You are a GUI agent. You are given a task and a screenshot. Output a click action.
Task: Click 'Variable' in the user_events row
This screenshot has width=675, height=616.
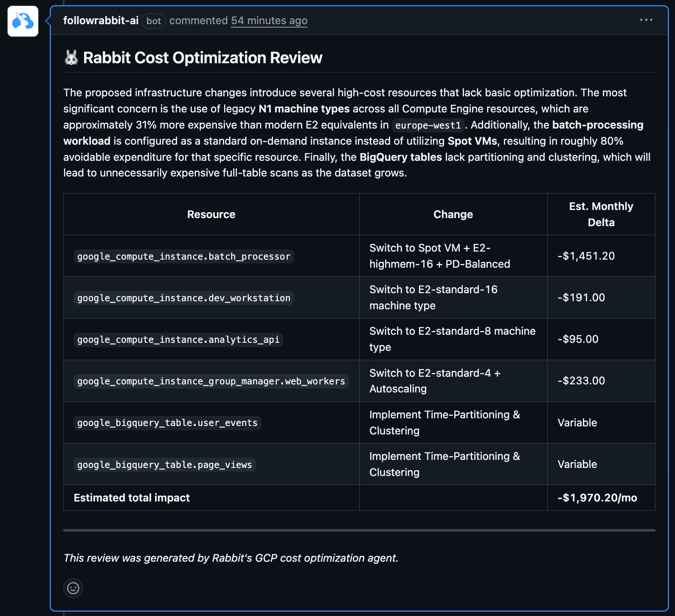(x=577, y=423)
